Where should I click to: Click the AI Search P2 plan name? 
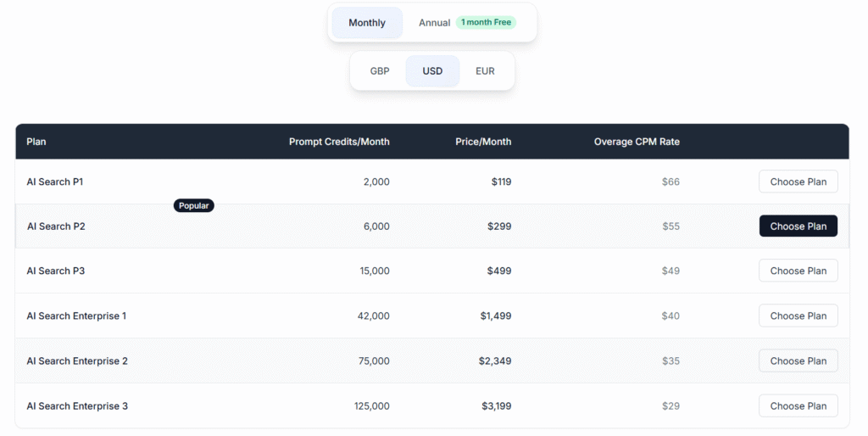pyautogui.click(x=56, y=226)
